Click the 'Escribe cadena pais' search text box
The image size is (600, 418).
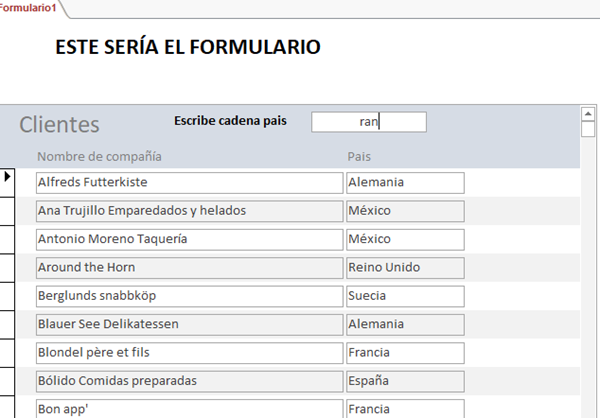pyautogui.click(x=368, y=122)
